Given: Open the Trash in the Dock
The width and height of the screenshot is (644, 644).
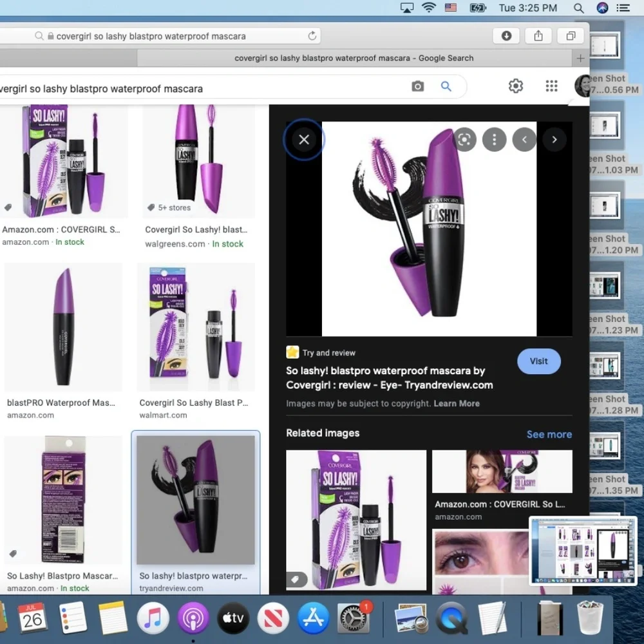Looking at the screenshot, I should click(590, 618).
